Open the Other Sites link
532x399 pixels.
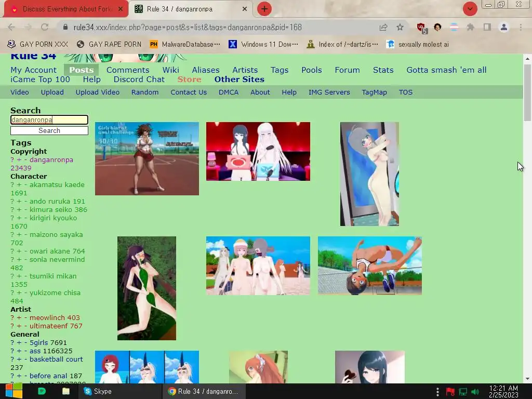click(x=239, y=79)
